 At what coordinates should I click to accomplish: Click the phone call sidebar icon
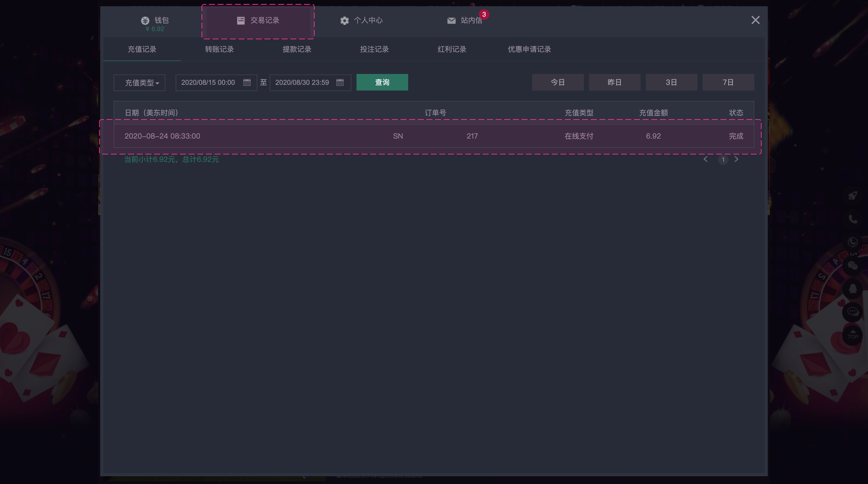852,219
